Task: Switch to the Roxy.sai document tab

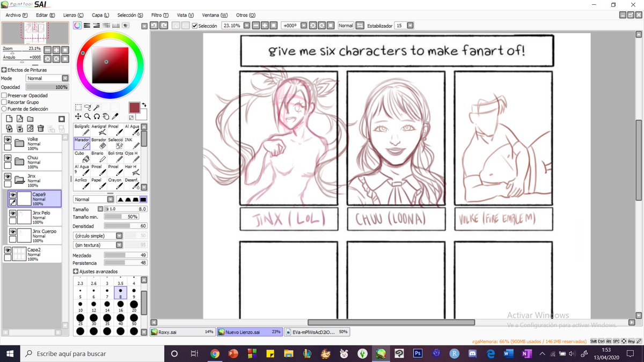Action: coord(182,332)
